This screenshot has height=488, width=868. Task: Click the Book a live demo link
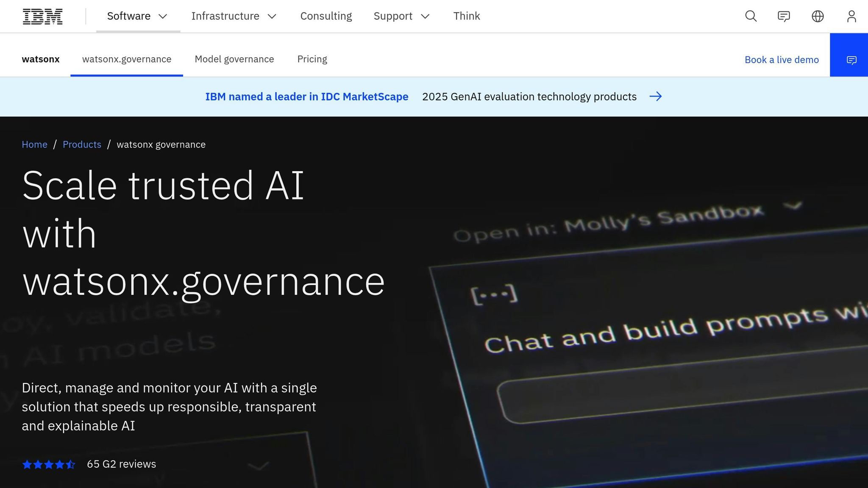coord(782,60)
